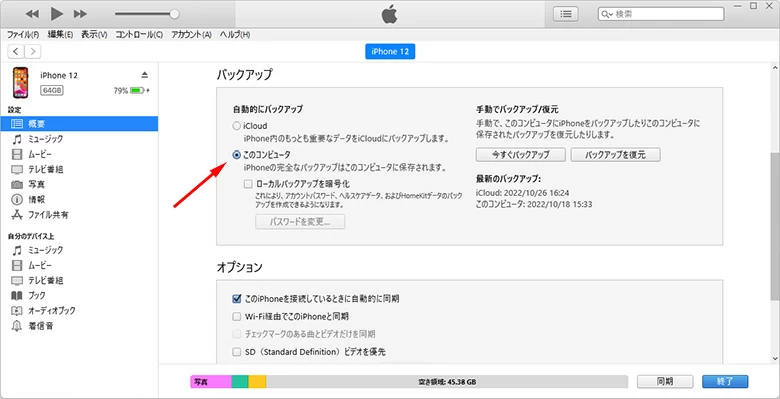Click the 終了 button
Image resolution: width=780 pixels, height=399 pixels.
(x=725, y=382)
